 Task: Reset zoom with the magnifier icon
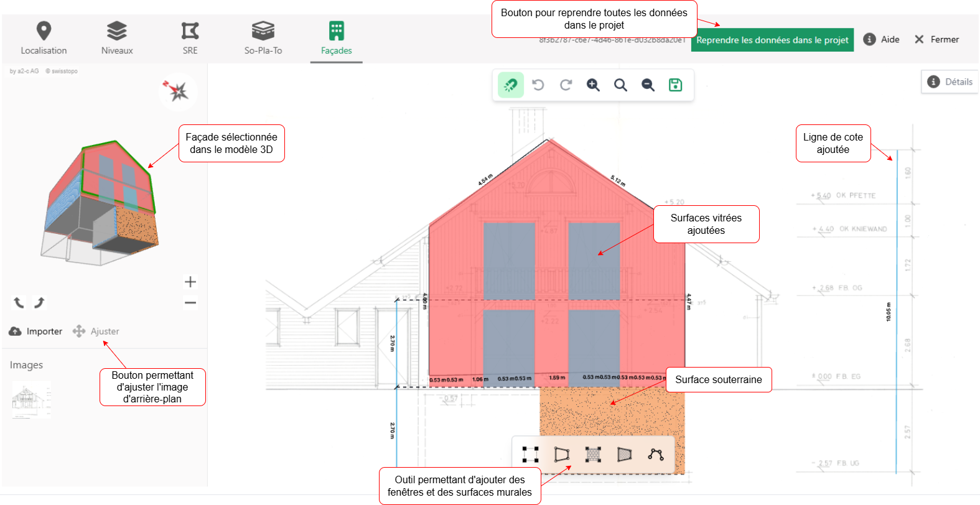click(620, 85)
